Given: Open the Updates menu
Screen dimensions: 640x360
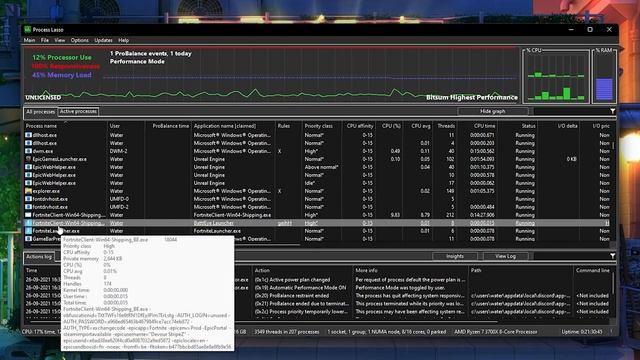Looking at the screenshot, I should [x=103, y=40].
